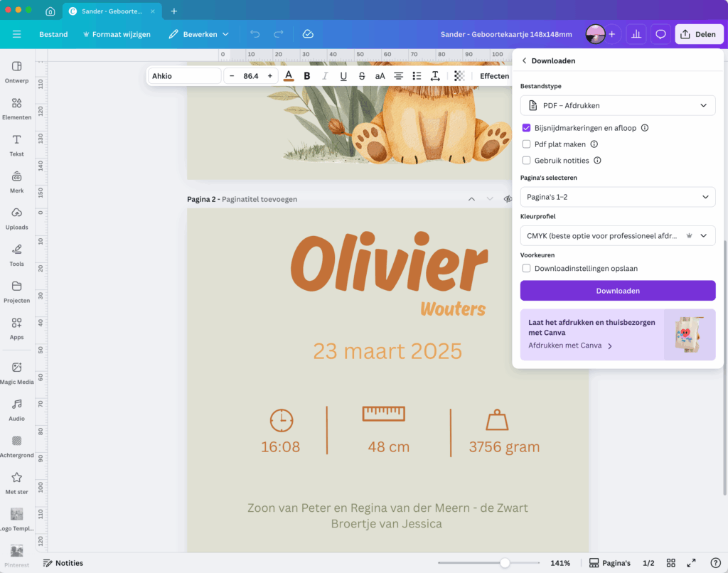Image resolution: width=728 pixels, height=573 pixels.
Task: Open the Bestandstype PDF – Afdrukken dropdown
Action: click(x=617, y=105)
